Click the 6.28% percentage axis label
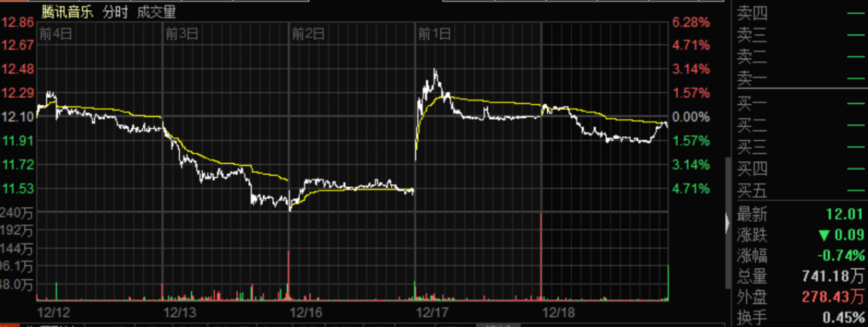The image size is (868, 327). click(x=690, y=22)
